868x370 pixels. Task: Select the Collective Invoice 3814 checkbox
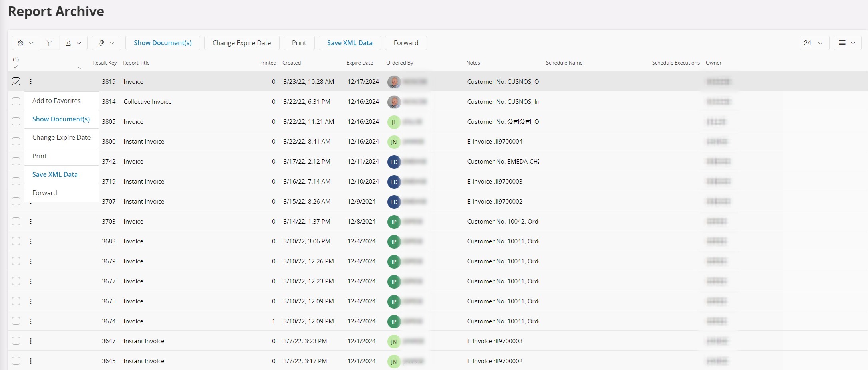[x=16, y=101]
